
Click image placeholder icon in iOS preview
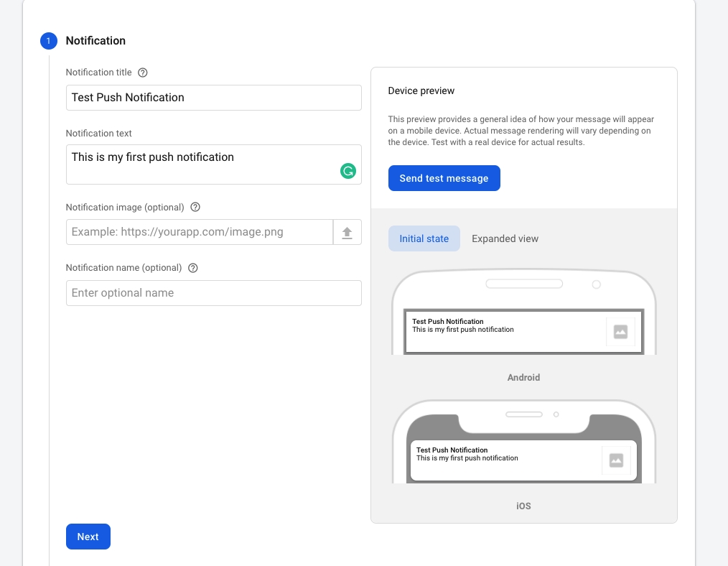616,460
